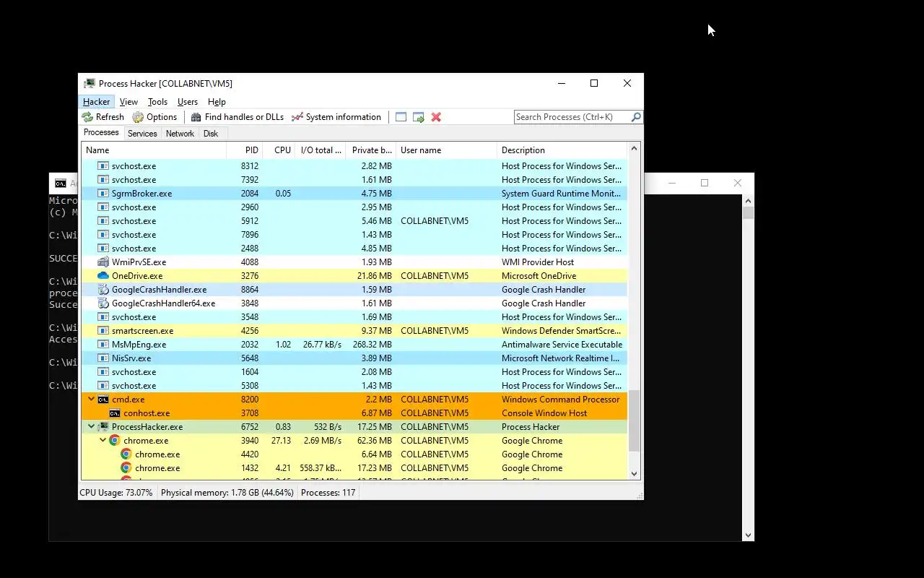Click the Search Processes input field
This screenshot has height=578, width=924.
coord(572,117)
